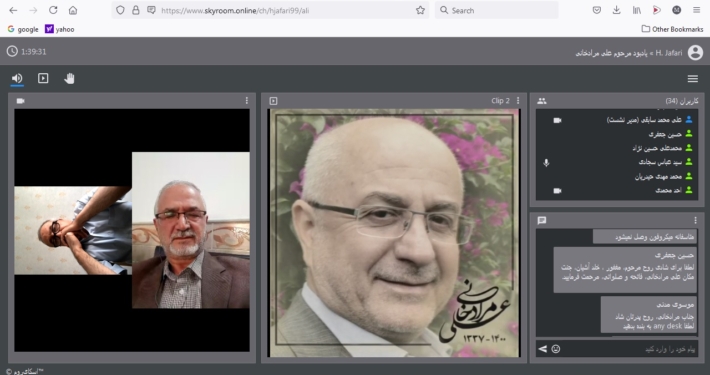The width and height of the screenshot is (710, 375).
Task: Click the chat bubble panel icon
Action: click(542, 221)
